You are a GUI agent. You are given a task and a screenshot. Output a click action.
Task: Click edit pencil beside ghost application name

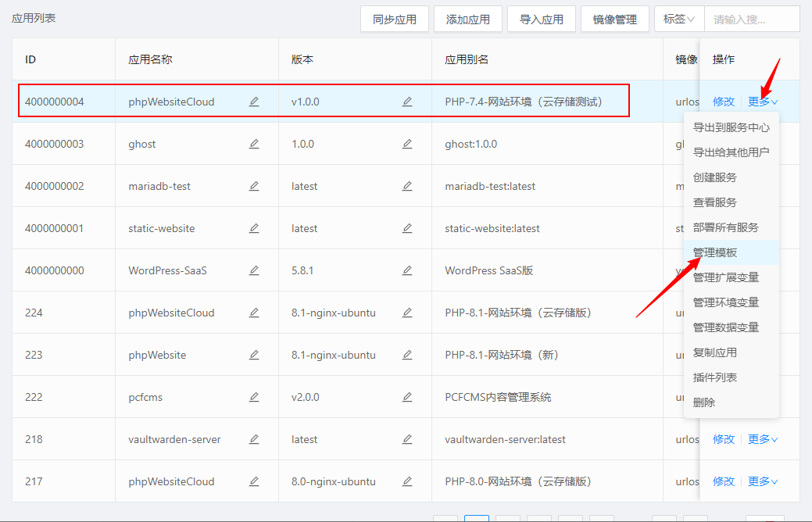[254, 144]
